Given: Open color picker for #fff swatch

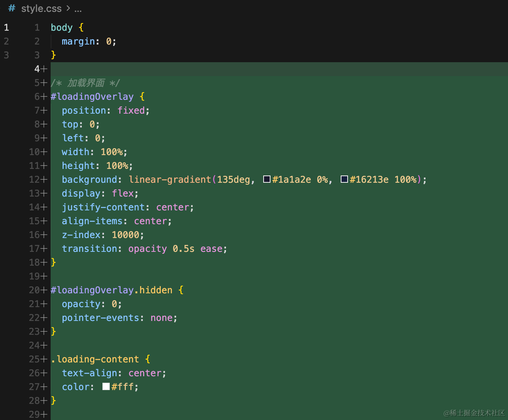Looking at the screenshot, I should click(x=106, y=386).
